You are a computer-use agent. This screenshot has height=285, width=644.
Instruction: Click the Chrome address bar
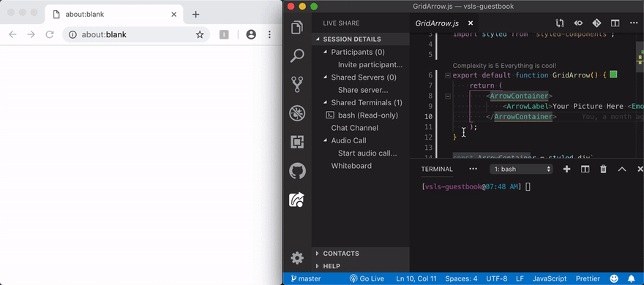coord(136,34)
